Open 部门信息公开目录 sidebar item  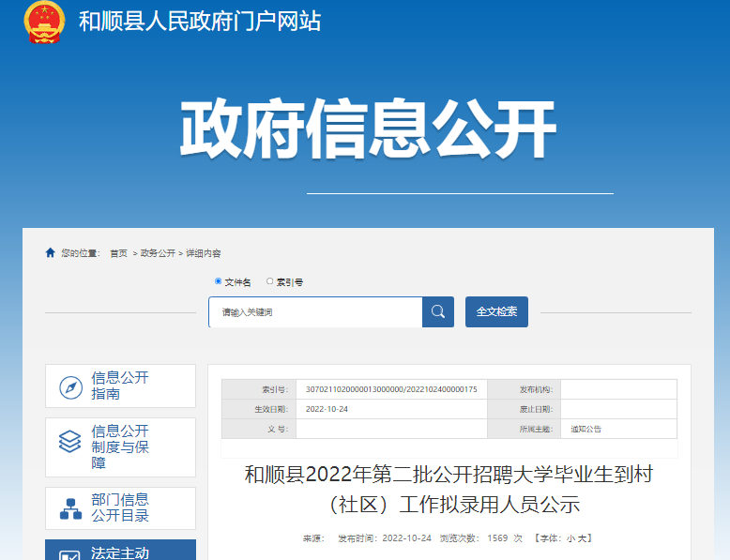[120, 507]
